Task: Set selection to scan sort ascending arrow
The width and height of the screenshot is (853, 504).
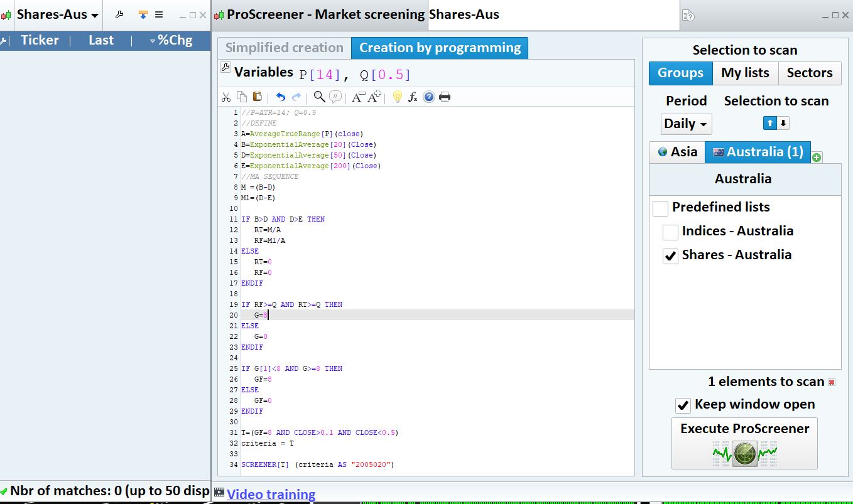Action: (769, 124)
